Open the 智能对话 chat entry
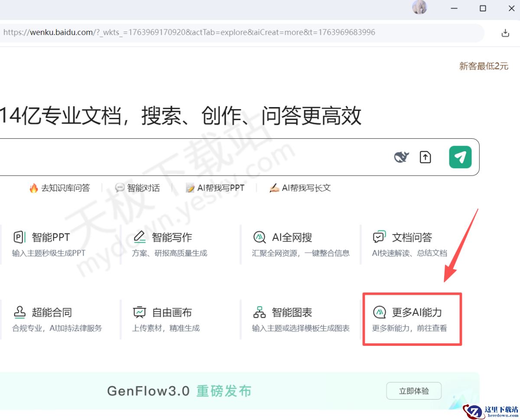Screen dimensions: 520x420 138,187
